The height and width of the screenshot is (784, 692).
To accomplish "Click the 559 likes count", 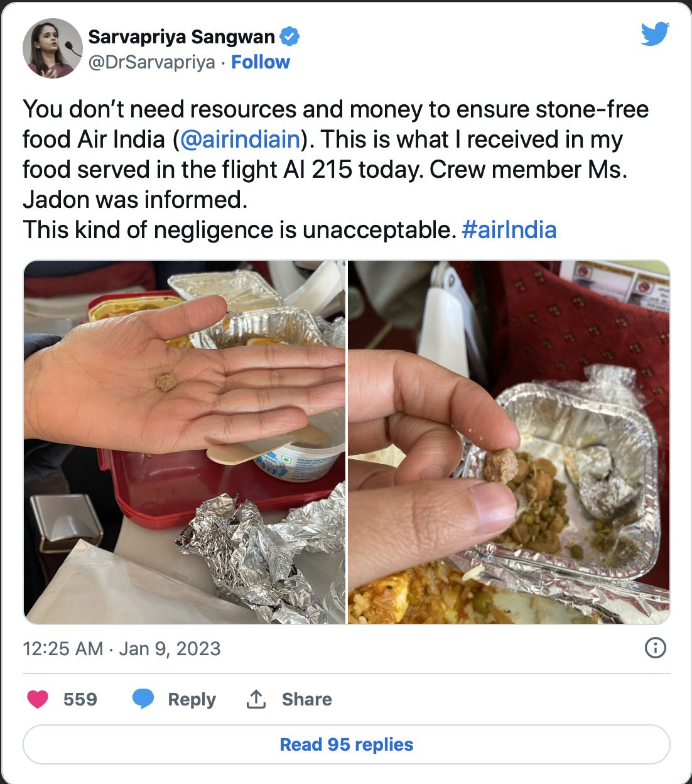I will point(80,699).
